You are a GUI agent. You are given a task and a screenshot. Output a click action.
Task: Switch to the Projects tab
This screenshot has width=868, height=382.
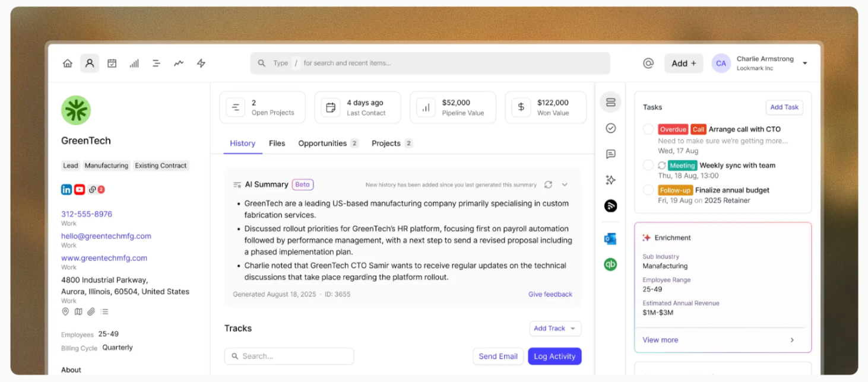tap(392, 143)
